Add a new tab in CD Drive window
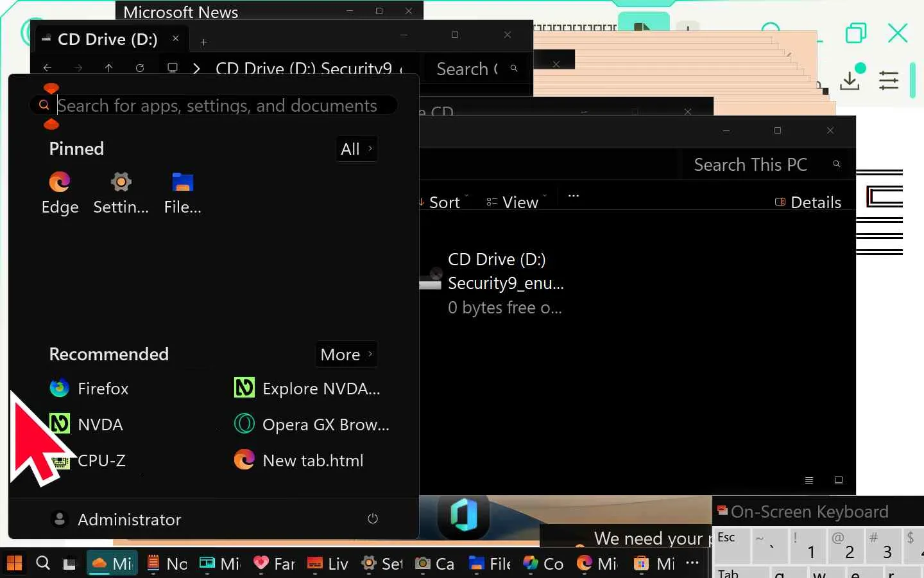 [203, 42]
